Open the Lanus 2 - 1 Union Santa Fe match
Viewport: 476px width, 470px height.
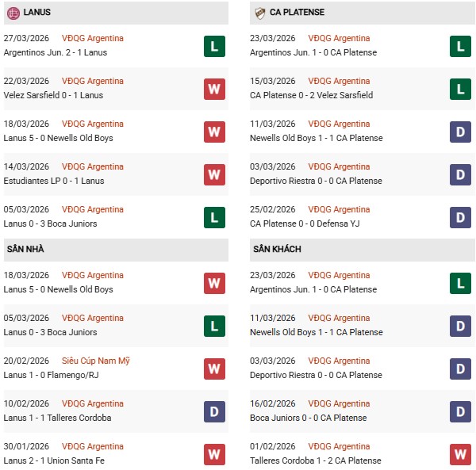tap(52, 460)
